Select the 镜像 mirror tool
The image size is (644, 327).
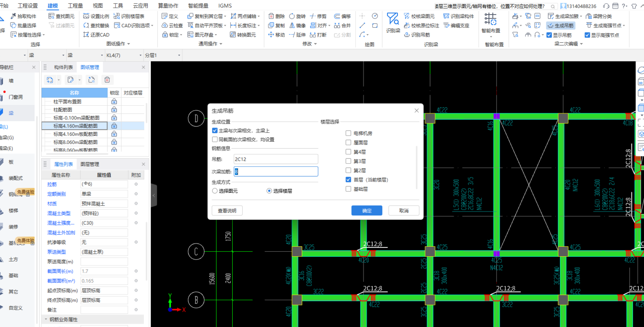tap(297, 25)
